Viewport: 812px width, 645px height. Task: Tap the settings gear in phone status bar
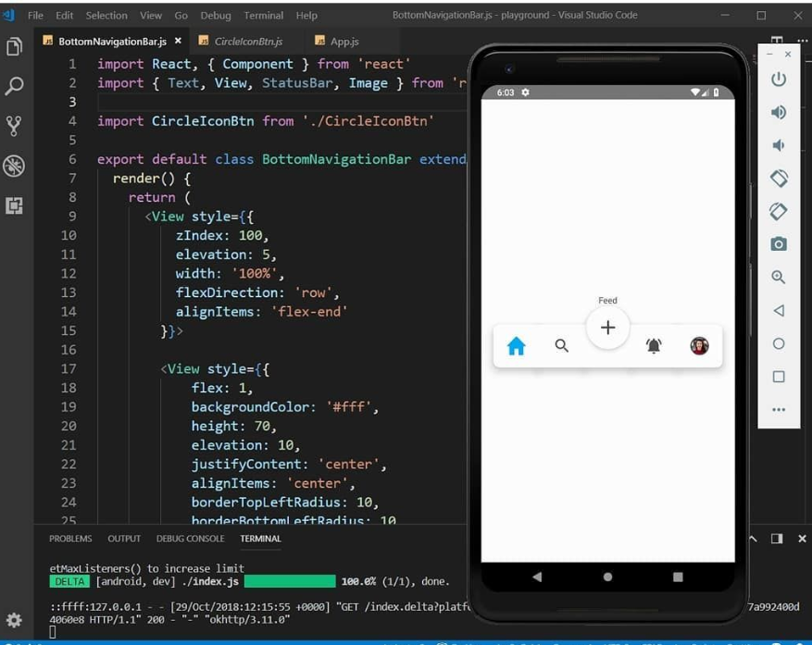tap(526, 93)
